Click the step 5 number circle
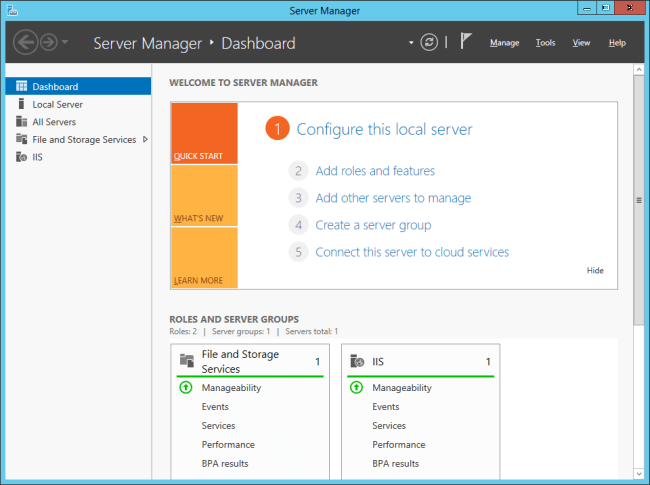The width and height of the screenshot is (650, 485). (x=298, y=252)
